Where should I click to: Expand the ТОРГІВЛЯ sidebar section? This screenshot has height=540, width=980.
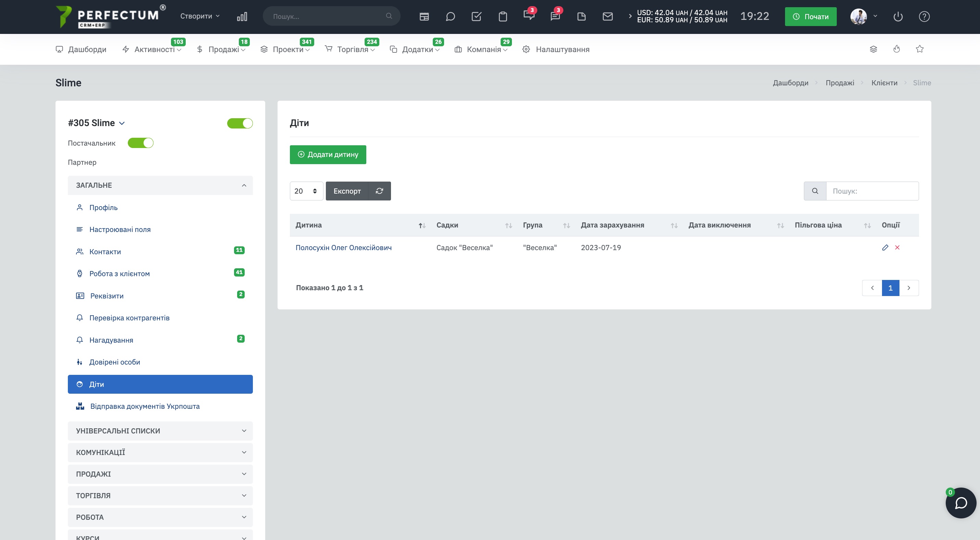[x=160, y=495]
